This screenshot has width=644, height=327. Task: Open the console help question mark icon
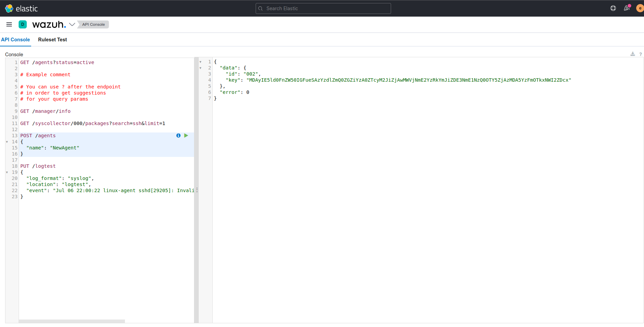click(x=640, y=54)
